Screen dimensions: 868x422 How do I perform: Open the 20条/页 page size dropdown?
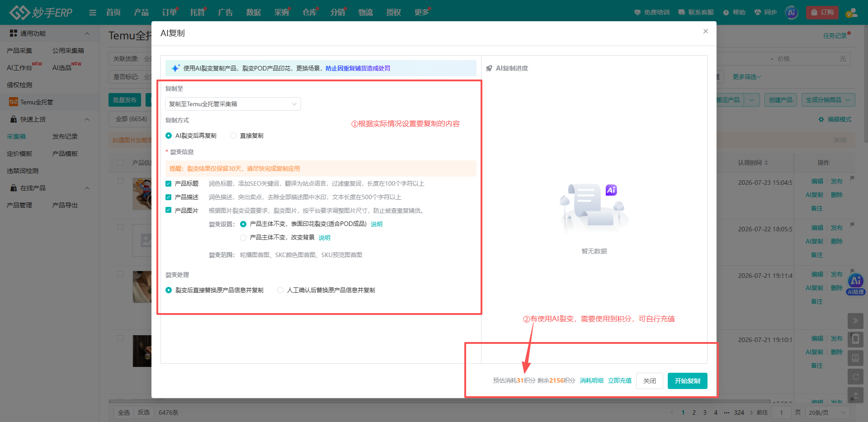pyautogui.click(x=827, y=413)
